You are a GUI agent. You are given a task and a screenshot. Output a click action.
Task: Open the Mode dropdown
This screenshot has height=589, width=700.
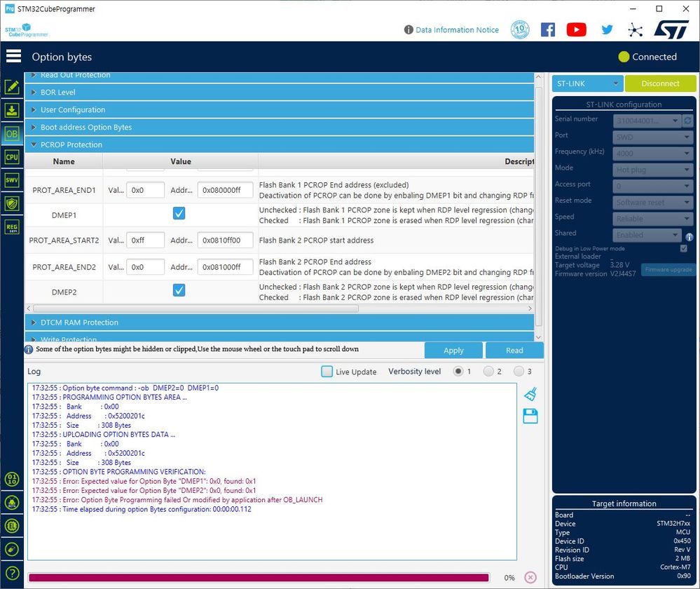[x=652, y=170]
